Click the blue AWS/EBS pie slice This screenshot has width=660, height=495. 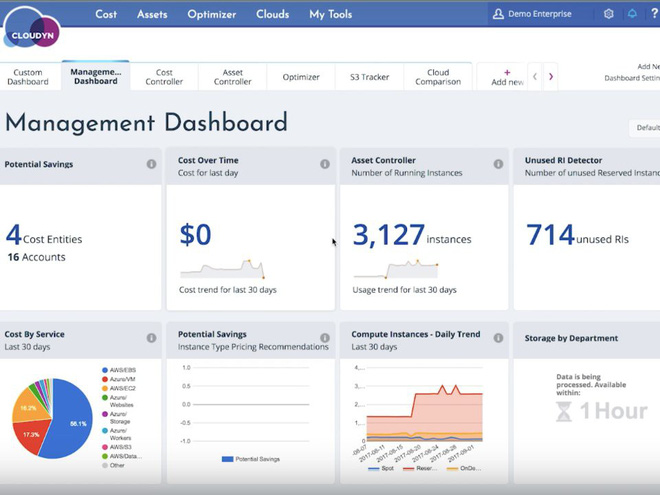(x=72, y=420)
